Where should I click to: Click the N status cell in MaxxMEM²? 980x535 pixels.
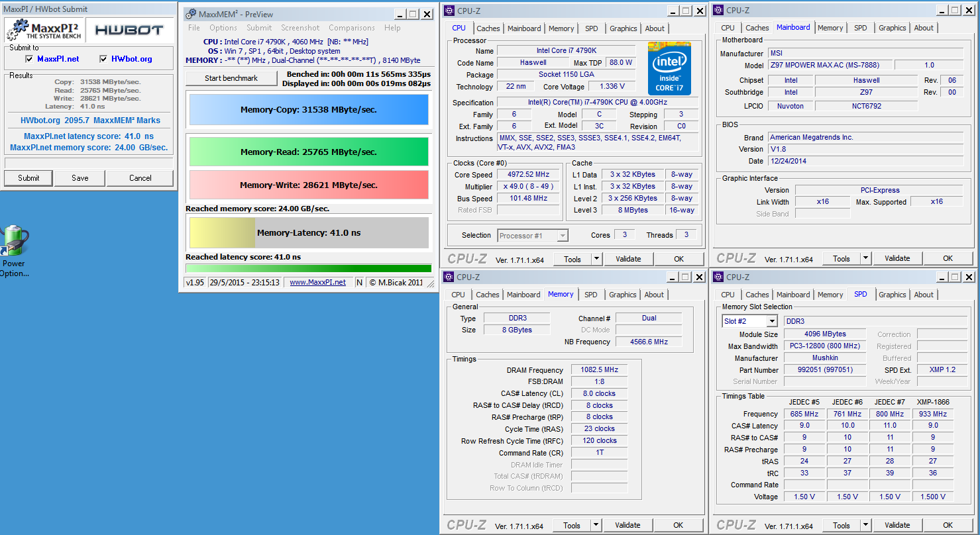[x=359, y=282]
